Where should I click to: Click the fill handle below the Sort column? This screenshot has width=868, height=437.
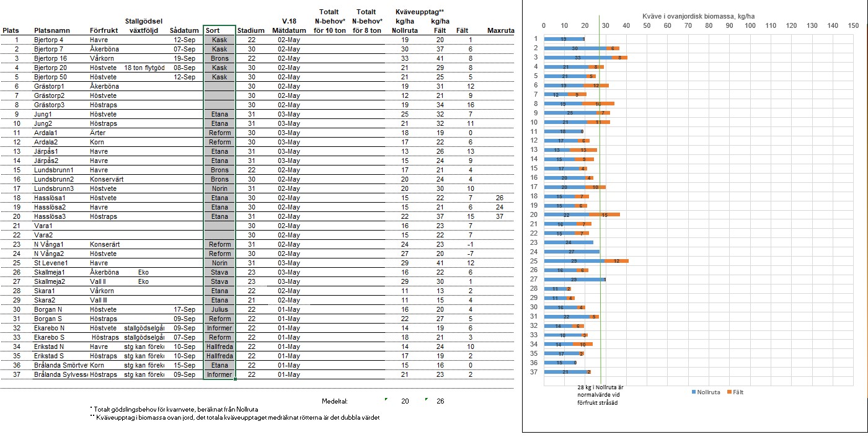236,379
